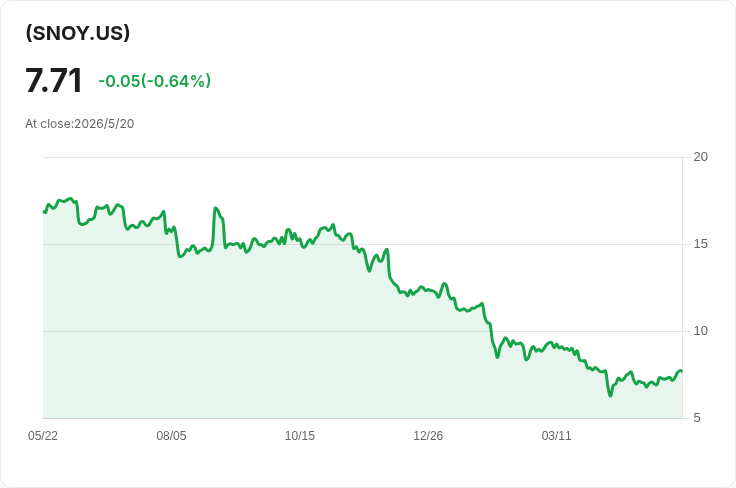Click the rightmost end of the price line
736x488 pixels.
[x=682, y=371]
